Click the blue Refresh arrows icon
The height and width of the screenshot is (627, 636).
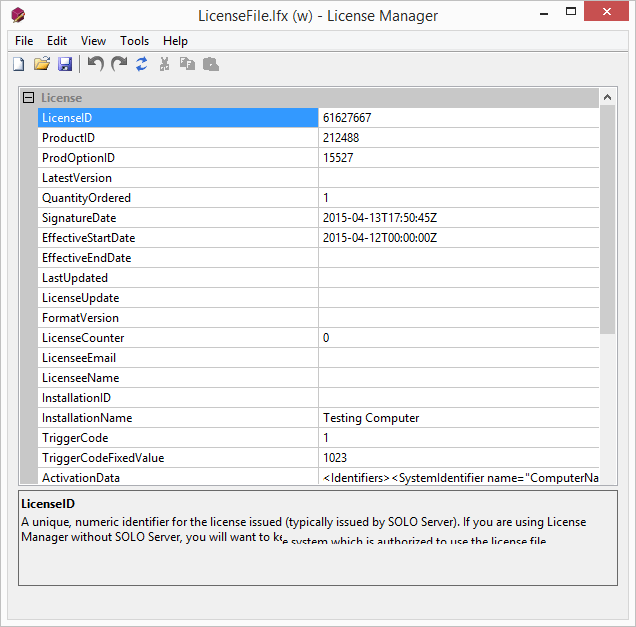click(x=142, y=64)
